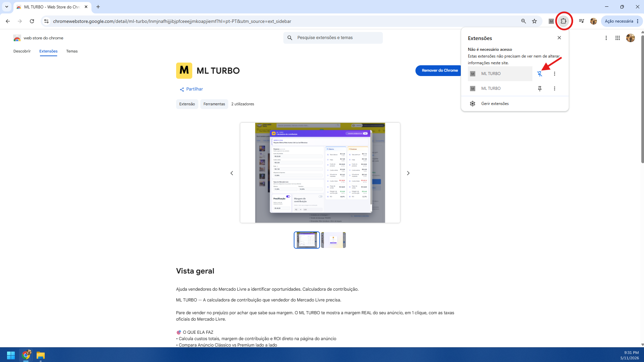Screen dimensions: 644x362
Task: Click the Extensão category chip
Action: [187, 104]
